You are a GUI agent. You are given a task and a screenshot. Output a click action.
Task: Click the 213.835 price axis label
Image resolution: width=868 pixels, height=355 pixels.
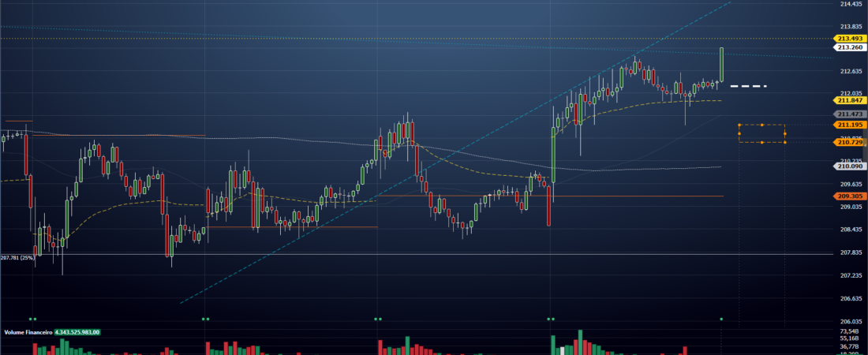click(852, 27)
